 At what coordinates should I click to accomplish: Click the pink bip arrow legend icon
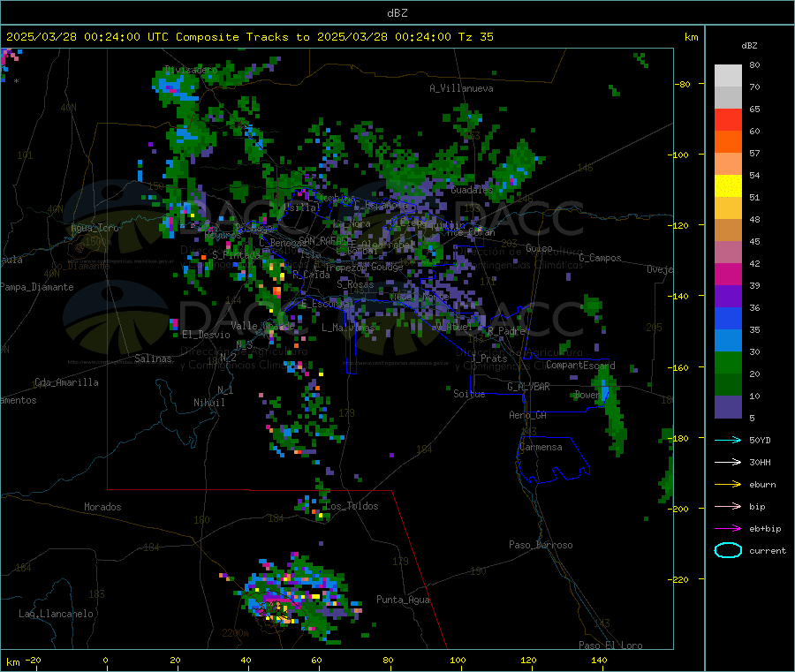point(728,506)
